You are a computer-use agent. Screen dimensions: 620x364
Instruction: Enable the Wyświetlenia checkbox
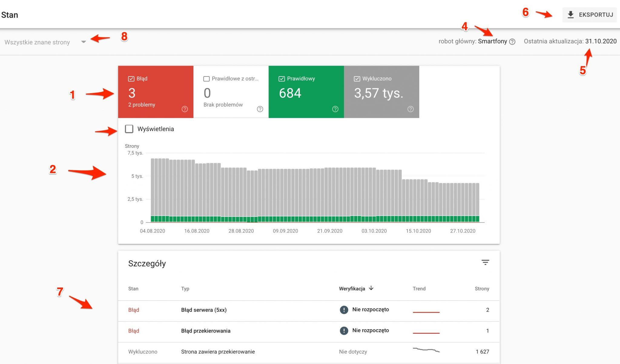point(129,129)
